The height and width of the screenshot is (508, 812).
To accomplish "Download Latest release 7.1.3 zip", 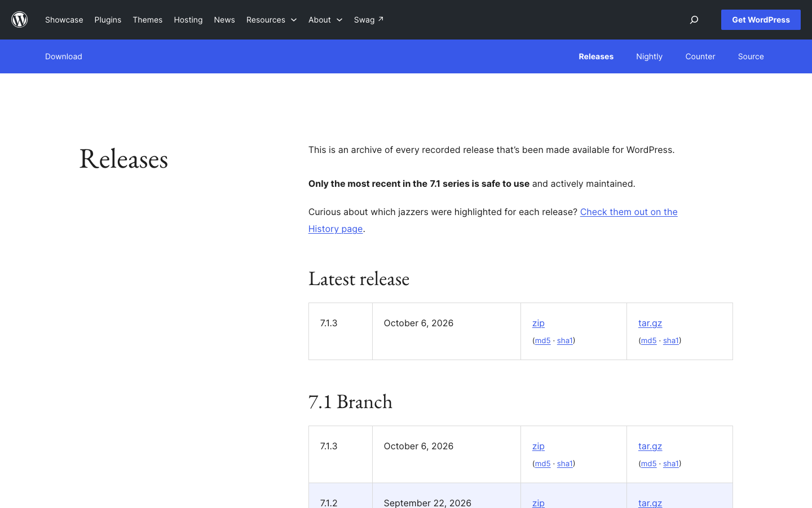I will pos(539,323).
